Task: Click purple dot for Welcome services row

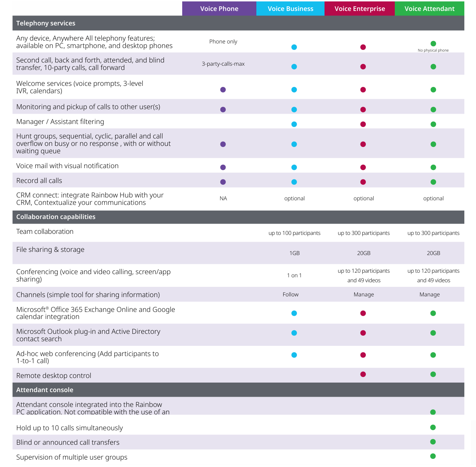Action: click(x=223, y=90)
